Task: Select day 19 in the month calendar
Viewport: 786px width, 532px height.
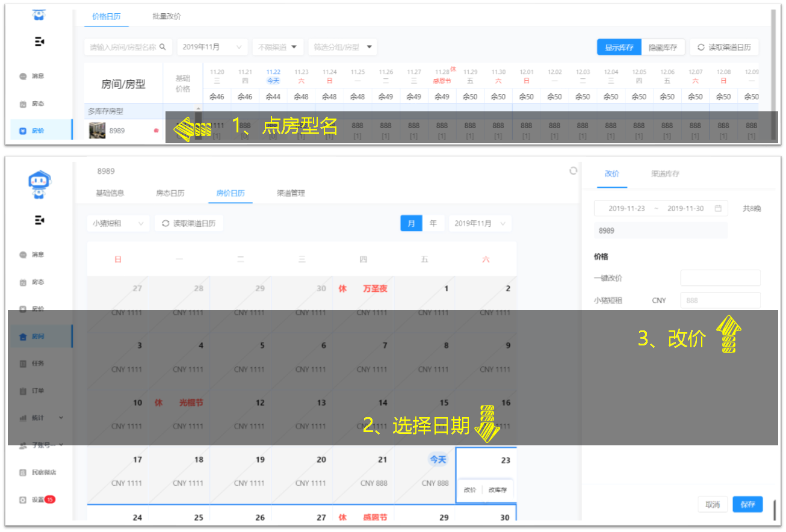Action: [x=241, y=475]
